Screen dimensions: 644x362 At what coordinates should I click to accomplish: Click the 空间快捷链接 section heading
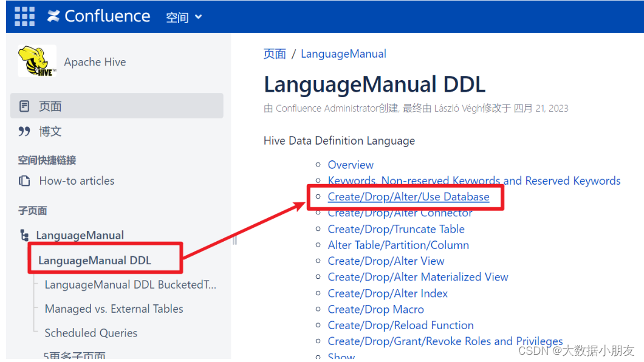click(x=47, y=160)
